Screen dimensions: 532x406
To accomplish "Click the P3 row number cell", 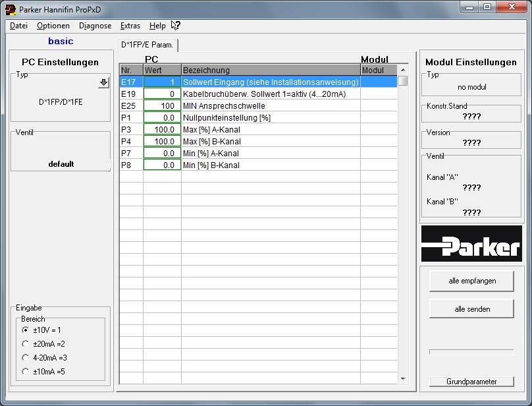I will pos(131,129).
